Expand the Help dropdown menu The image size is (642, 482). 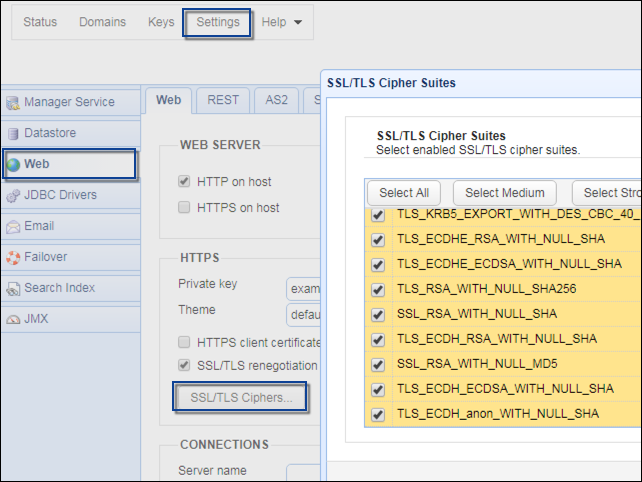[x=281, y=22]
